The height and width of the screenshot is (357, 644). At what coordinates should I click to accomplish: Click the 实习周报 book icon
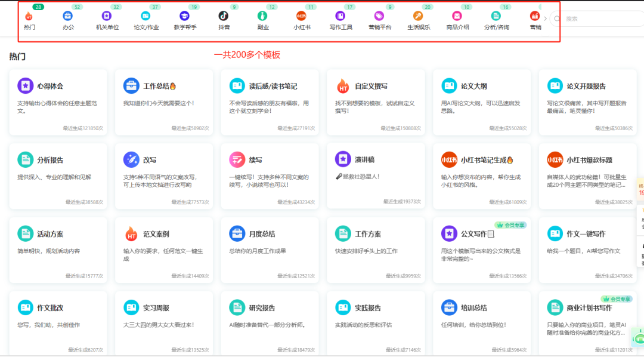coord(131,307)
